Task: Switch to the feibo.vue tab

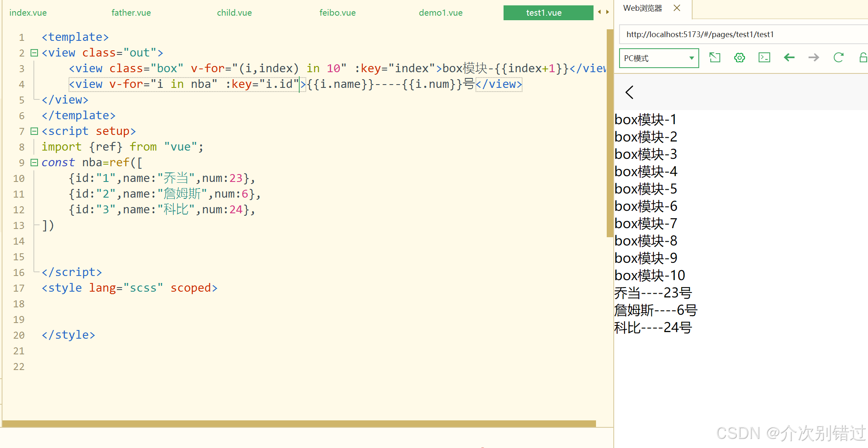Action: [x=337, y=13]
